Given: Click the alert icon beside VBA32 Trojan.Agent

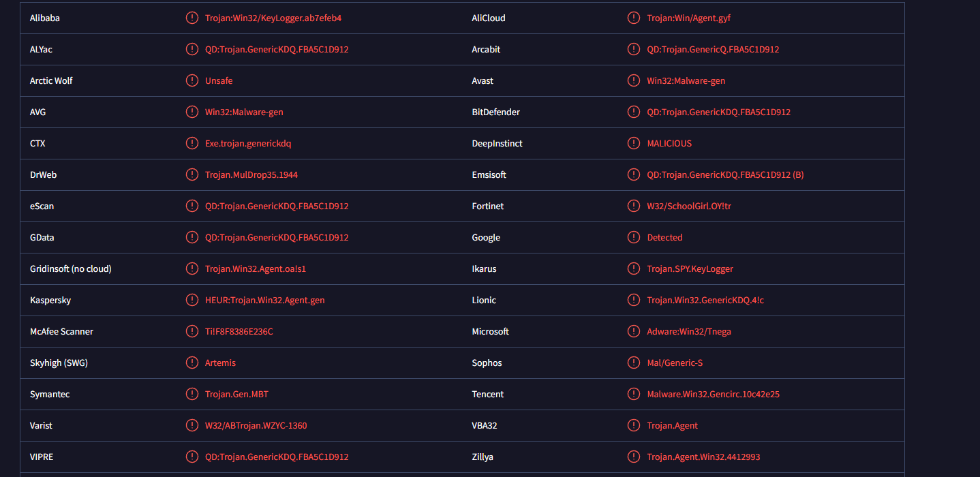Looking at the screenshot, I should 634,425.
